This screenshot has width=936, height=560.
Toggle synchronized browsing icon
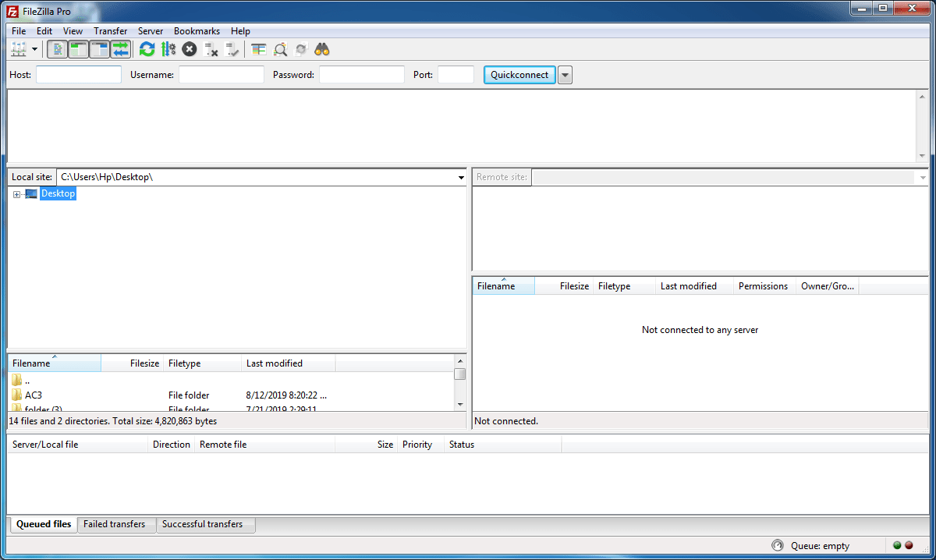click(x=301, y=49)
